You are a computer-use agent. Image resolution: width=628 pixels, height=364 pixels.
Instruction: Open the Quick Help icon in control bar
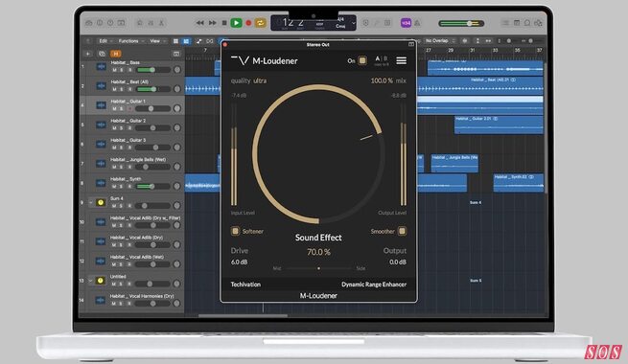coord(110,23)
